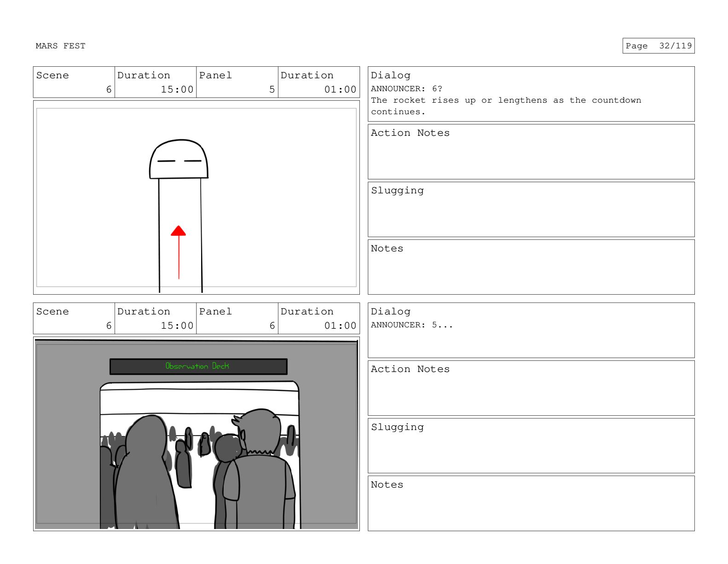Click the Action Notes box for panel 6
This screenshot has width=728, height=564.
[x=531, y=388]
